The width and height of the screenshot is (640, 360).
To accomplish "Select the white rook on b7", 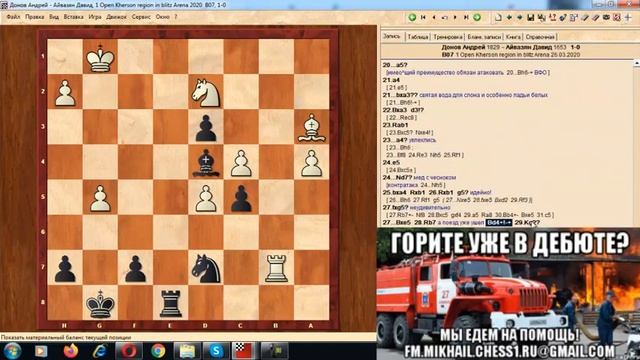I will click(276, 268).
